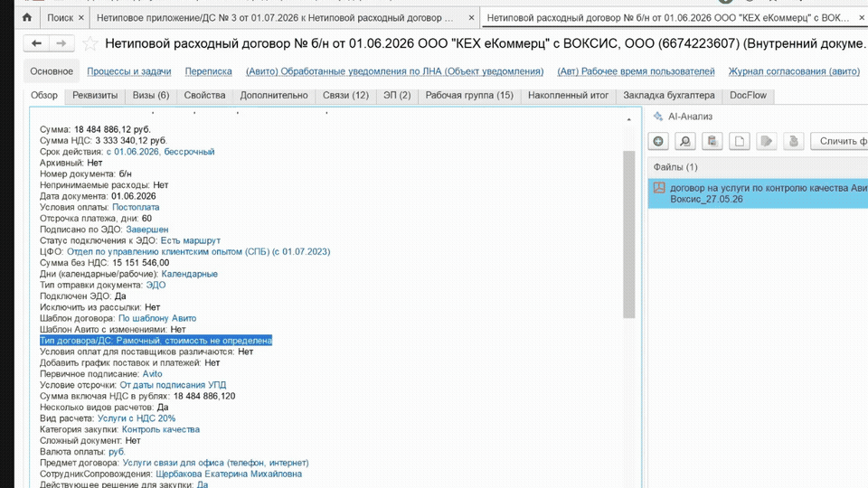Click the Услуги с НДС 20% link
The height and width of the screenshot is (488, 868).
137,418
